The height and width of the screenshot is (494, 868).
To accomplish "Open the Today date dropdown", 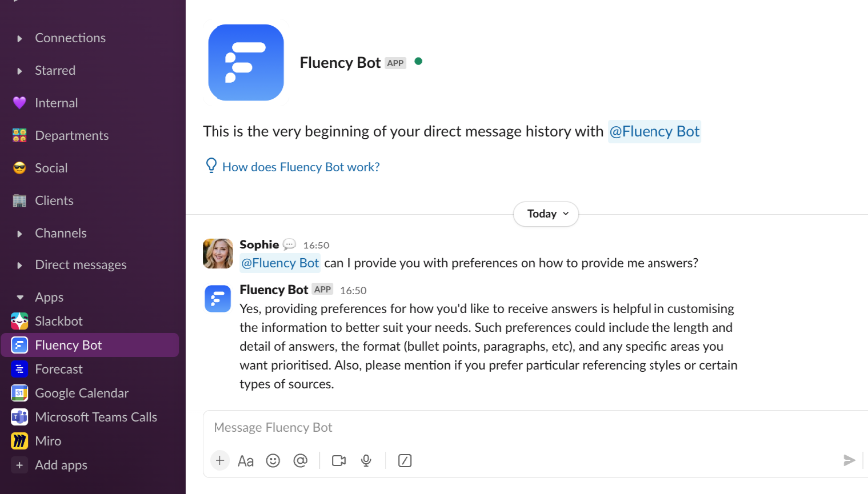I will [x=546, y=214].
